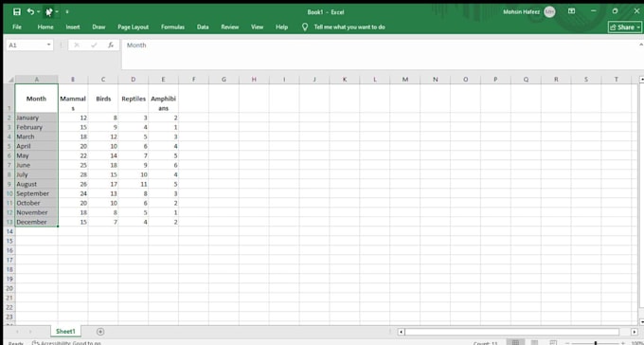Screen dimensions: 644x345
Task: Select the June Birds value 18
Action: click(x=103, y=165)
